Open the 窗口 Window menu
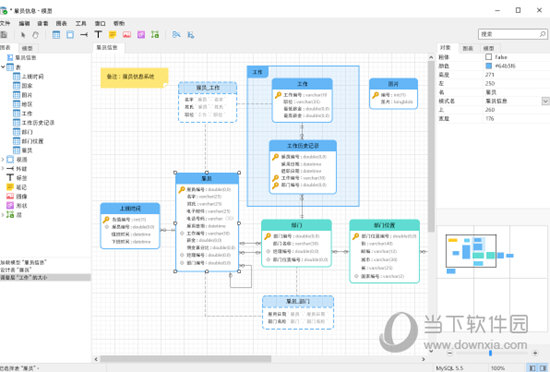550x372 pixels. (100, 23)
